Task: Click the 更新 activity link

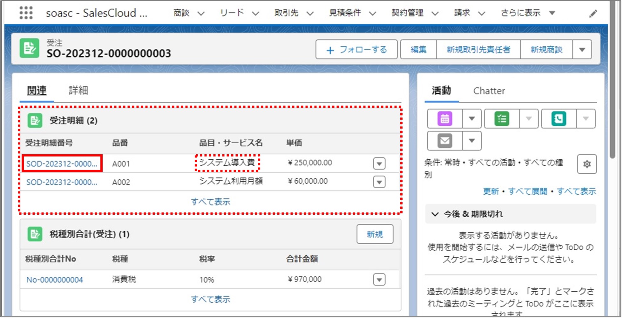Action: point(491,191)
